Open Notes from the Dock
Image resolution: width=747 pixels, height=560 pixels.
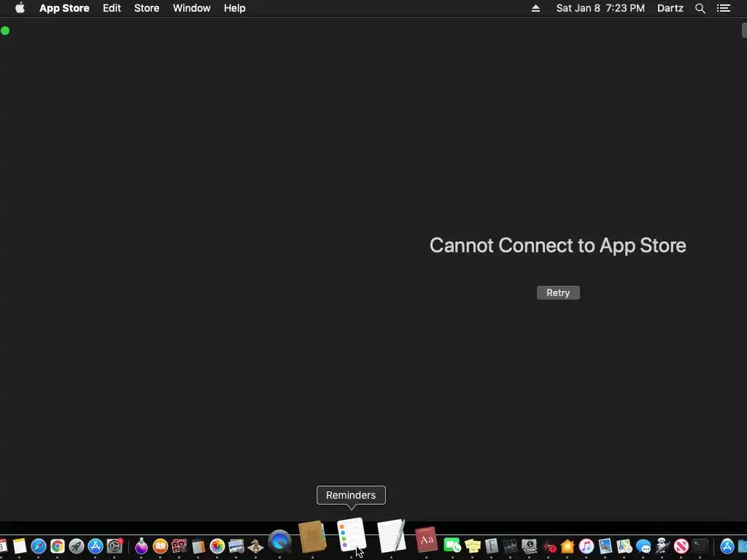click(x=20, y=546)
